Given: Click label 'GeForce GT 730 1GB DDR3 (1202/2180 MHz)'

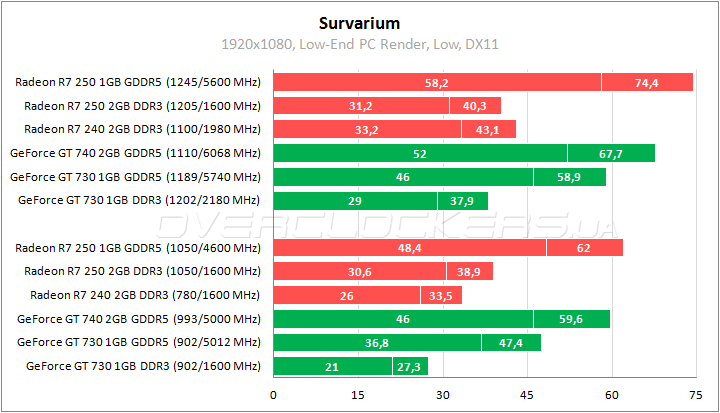Looking at the screenshot, I should click(x=139, y=200).
